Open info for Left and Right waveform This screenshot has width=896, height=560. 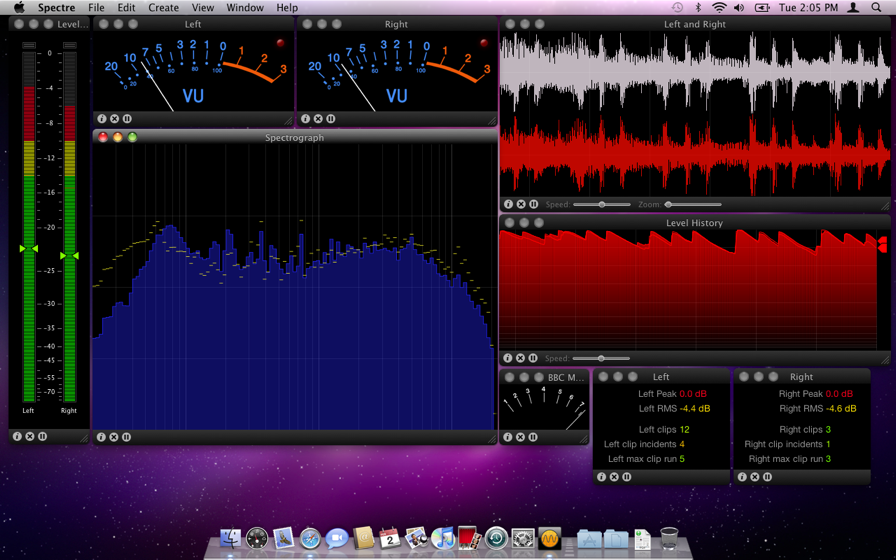[508, 204]
